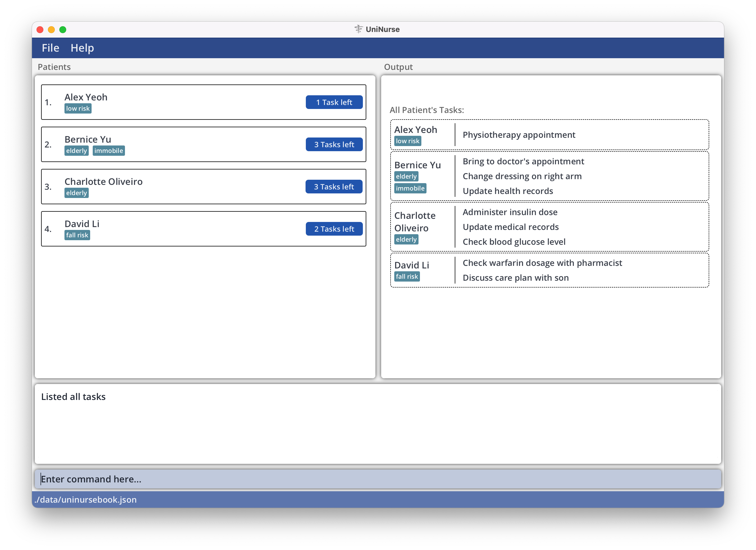This screenshot has height=550, width=756.
Task: Click 'Update health records' task
Action: pyautogui.click(x=508, y=191)
